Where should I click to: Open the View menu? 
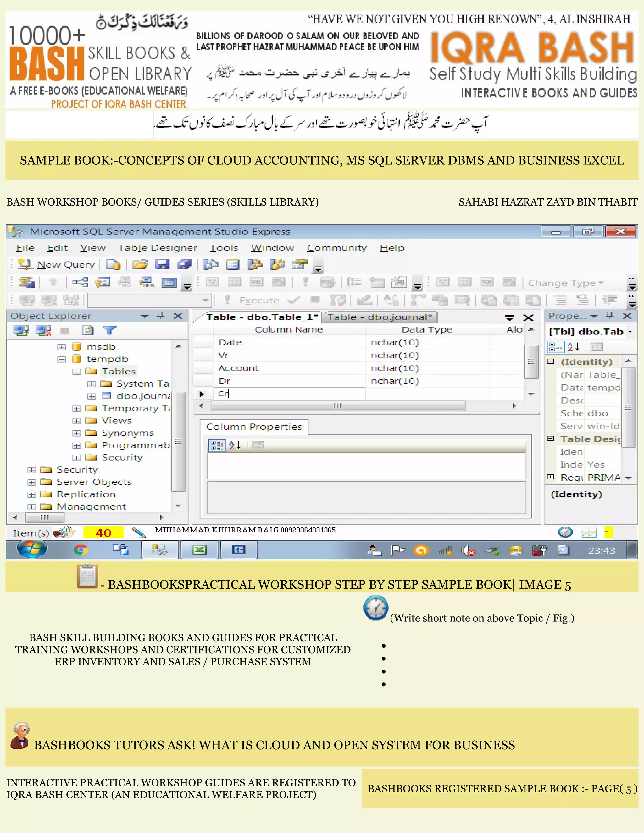[x=93, y=248]
